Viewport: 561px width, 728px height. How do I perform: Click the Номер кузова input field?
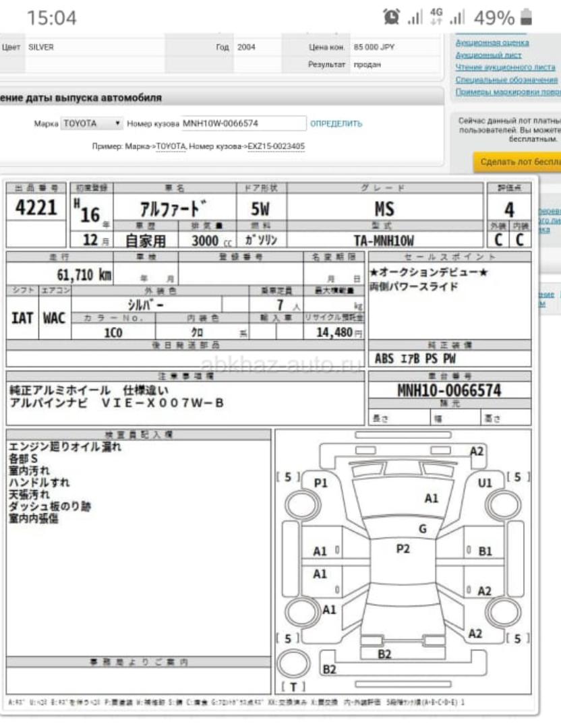pos(243,124)
